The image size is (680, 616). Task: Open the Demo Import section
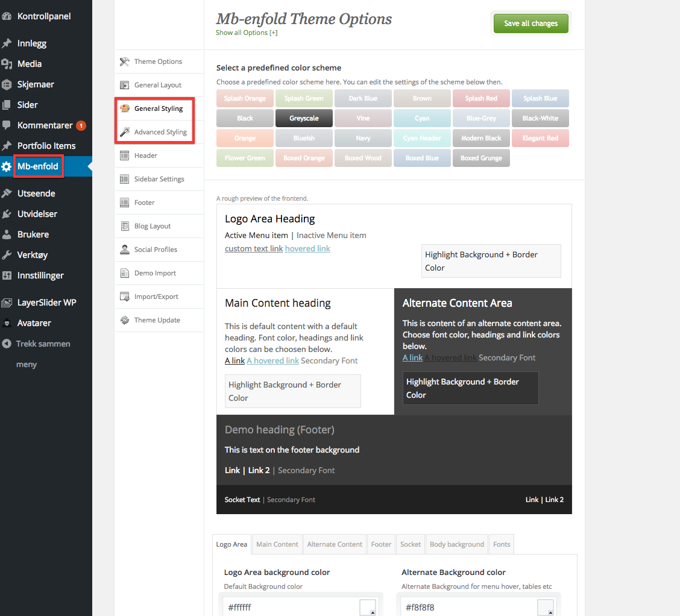159,273
